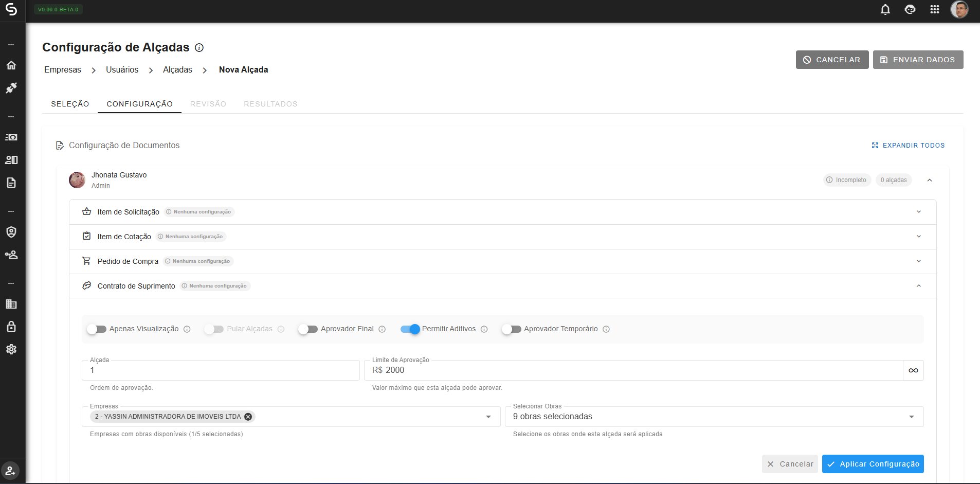Open the plug integrations sidebar icon

click(x=11, y=88)
